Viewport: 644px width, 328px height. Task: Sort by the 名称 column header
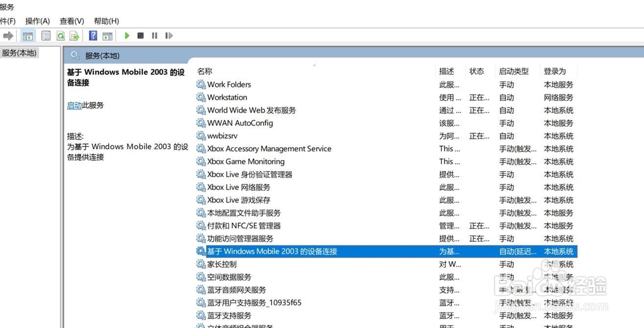point(205,71)
